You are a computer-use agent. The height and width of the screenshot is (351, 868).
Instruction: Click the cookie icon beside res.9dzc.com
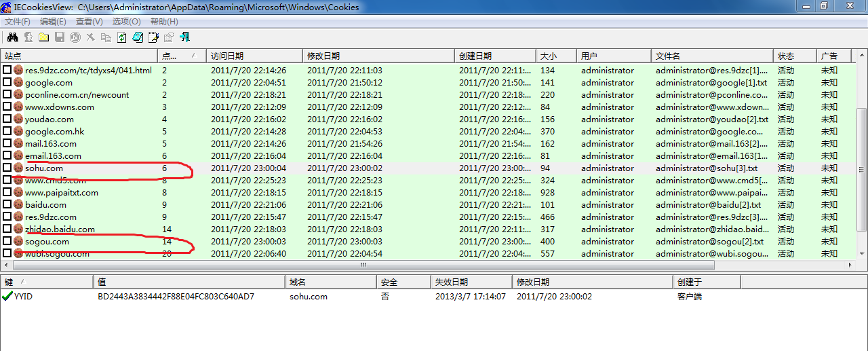[18, 217]
